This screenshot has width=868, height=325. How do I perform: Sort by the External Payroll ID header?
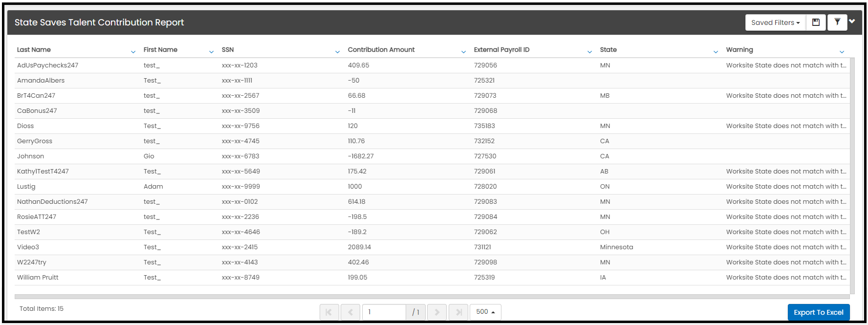pyautogui.click(x=501, y=50)
